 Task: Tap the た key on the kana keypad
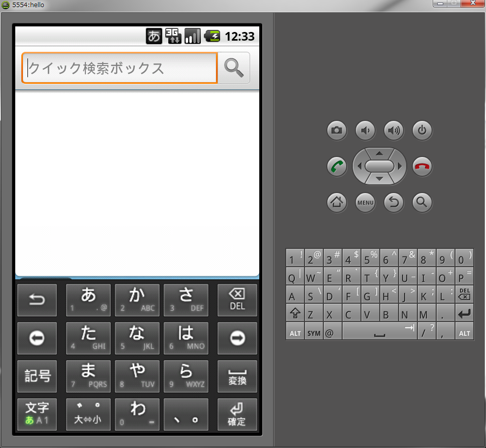tap(88, 338)
